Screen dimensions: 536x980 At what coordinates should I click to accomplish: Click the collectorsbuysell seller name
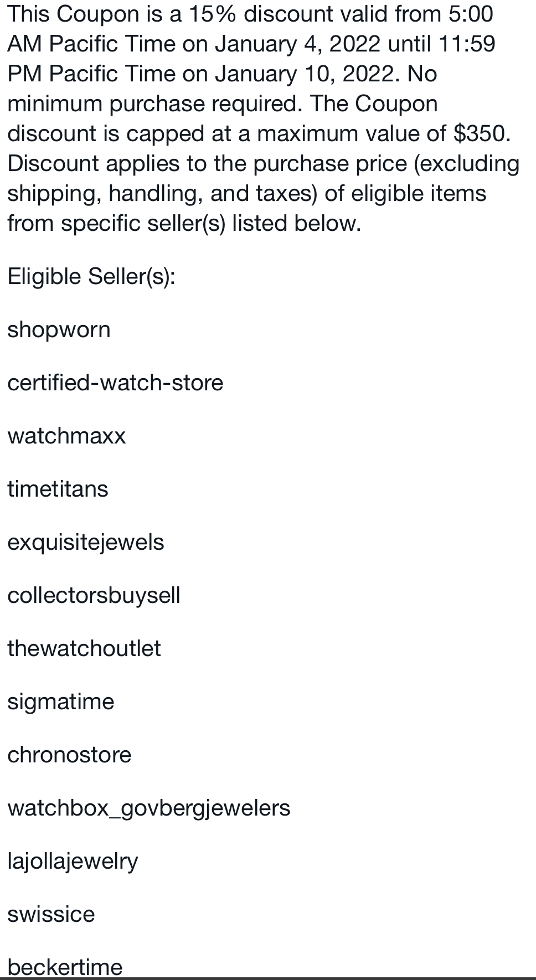pos(94,596)
